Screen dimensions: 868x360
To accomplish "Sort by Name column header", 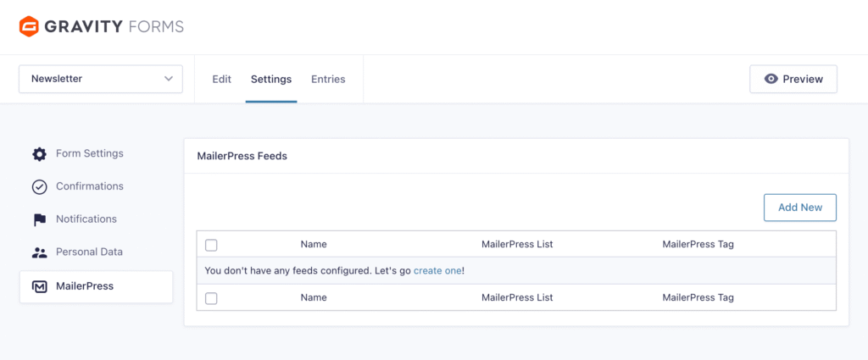I will 314,244.
